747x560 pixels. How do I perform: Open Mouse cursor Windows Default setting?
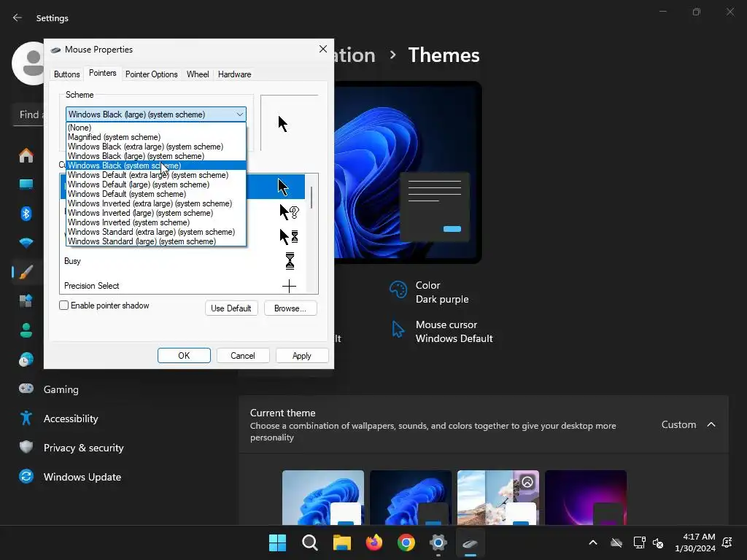[441, 332]
